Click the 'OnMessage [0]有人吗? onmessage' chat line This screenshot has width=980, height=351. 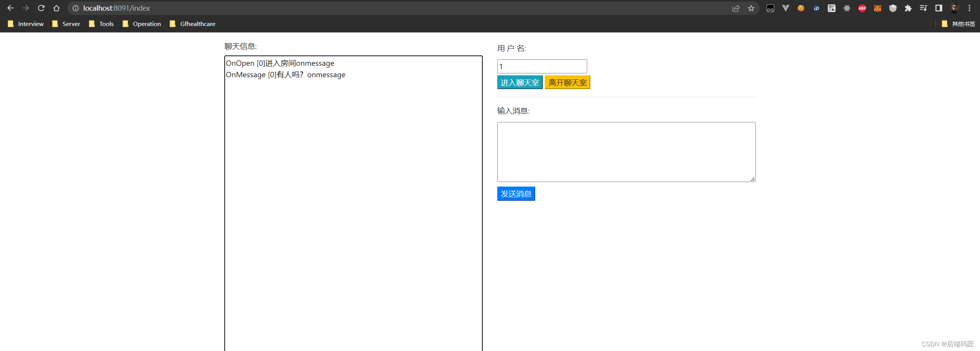point(286,75)
